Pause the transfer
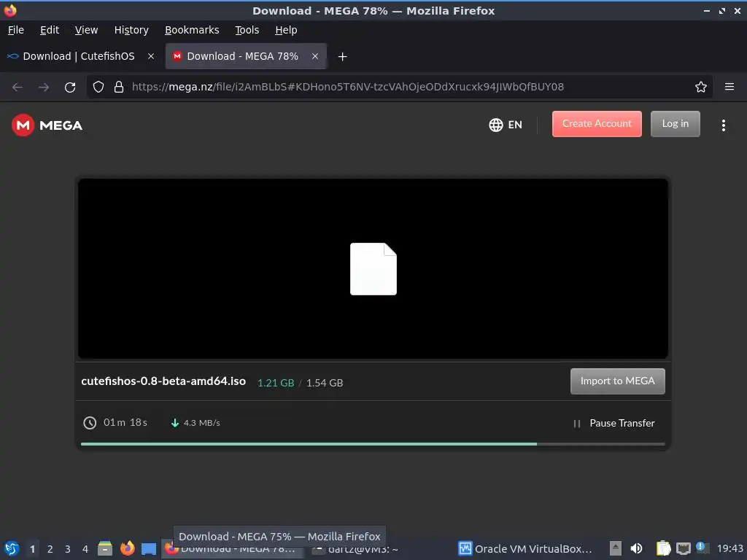This screenshot has height=560, width=747. [614, 424]
